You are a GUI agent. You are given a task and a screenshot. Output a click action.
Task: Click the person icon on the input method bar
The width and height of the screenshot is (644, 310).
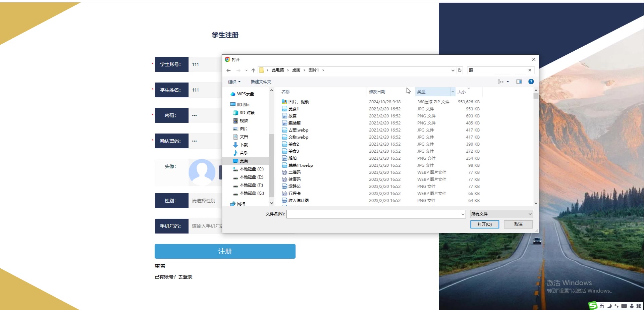pyautogui.click(x=632, y=306)
